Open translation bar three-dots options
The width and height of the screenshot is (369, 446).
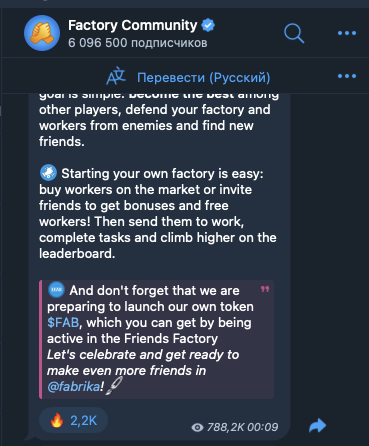(x=347, y=76)
